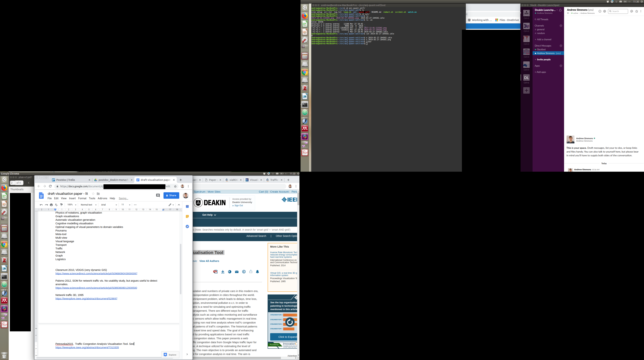The height and width of the screenshot is (360, 644).
Task: Click the IEEE alerts bell icon
Action: [257, 272]
